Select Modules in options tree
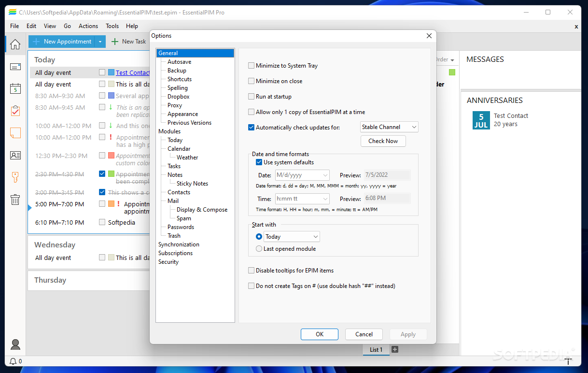The height and width of the screenshot is (373, 588). pyautogui.click(x=169, y=131)
